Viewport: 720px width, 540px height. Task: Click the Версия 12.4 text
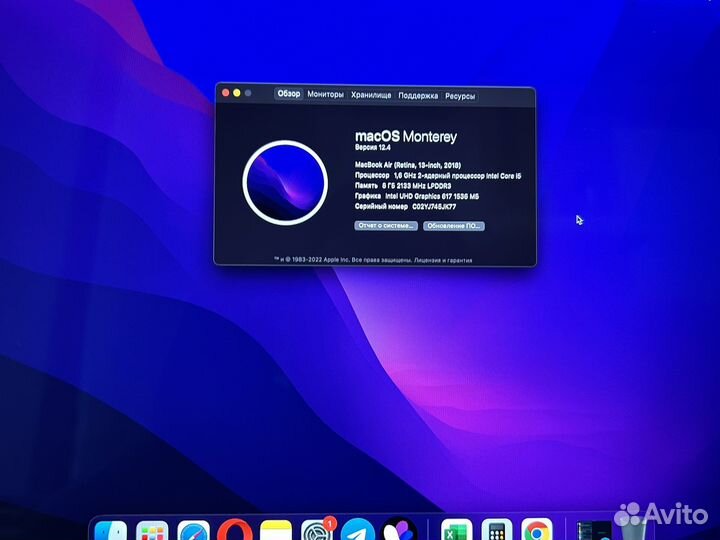(x=372, y=147)
